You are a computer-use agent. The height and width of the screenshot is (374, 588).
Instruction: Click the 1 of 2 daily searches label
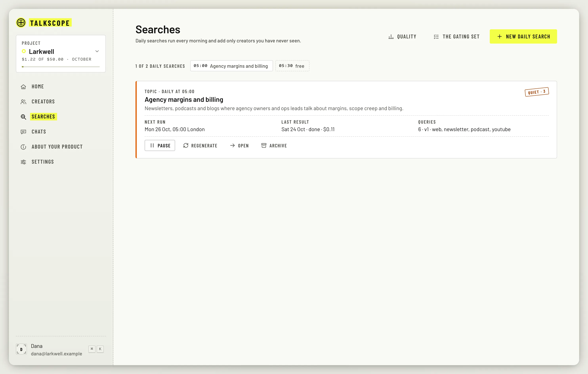[x=160, y=66]
